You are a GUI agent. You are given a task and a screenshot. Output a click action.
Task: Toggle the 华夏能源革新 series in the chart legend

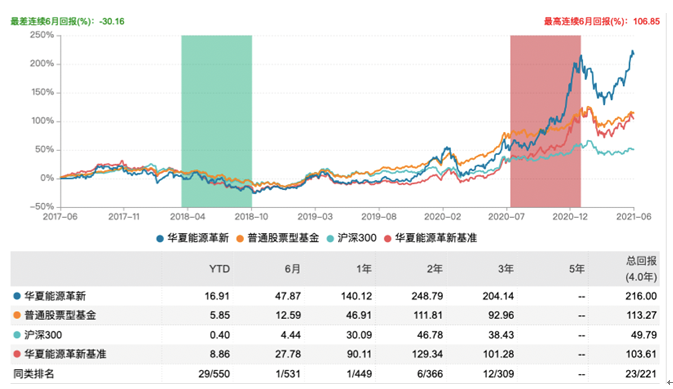coord(193,238)
